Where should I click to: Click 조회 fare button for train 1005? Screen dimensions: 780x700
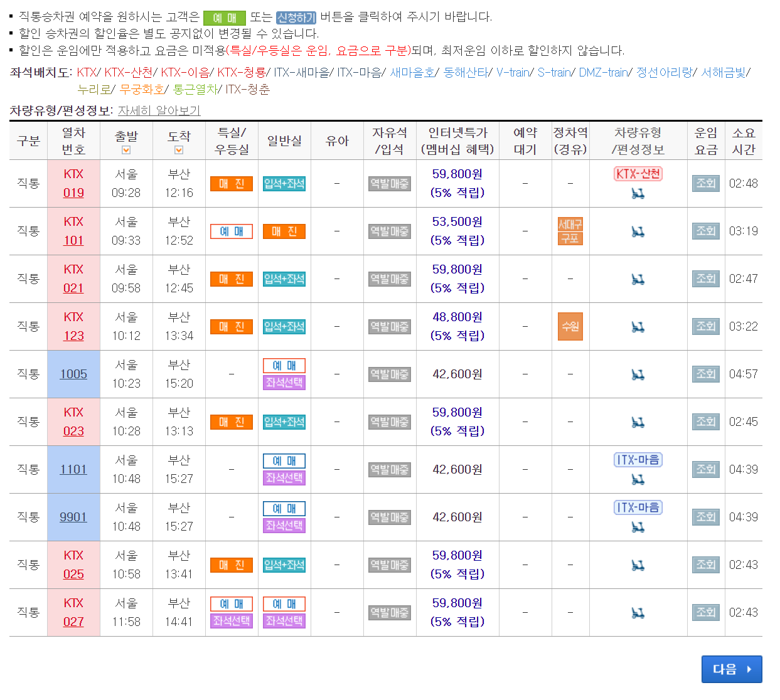(706, 374)
